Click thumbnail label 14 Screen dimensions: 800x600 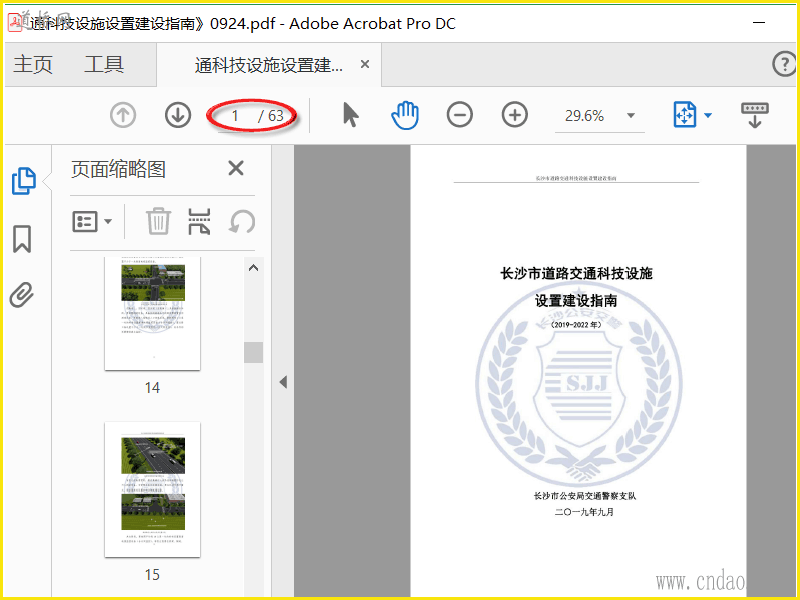[152, 388]
